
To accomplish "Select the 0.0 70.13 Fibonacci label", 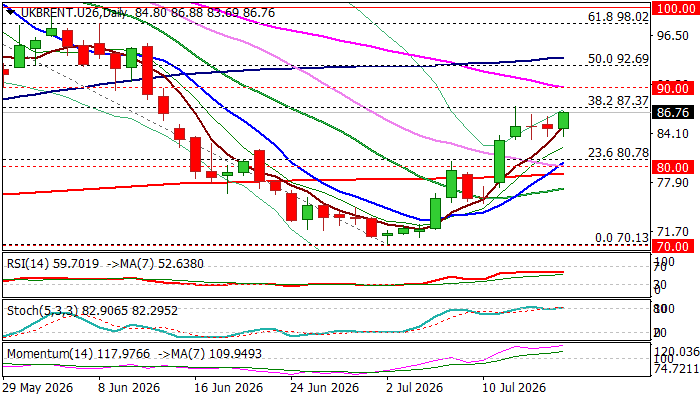I will [x=622, y=238].
